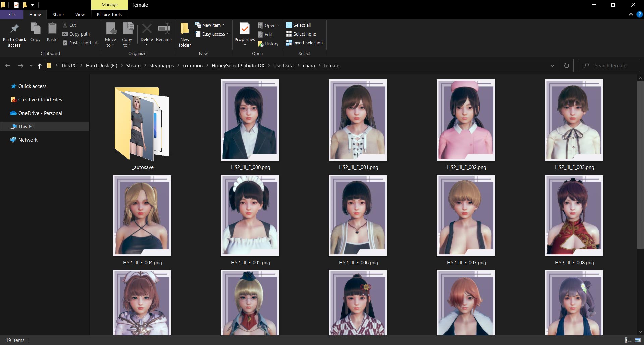The image size is (644, 345).
Task: Jump to Hard Dusk (E:) breadcrumb
Action: click(x=101, y=65)
